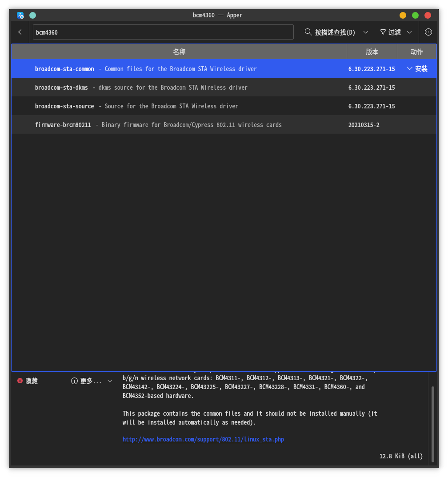Select the broadcom-sta-dkms package

pyautogui.click(x=224, y=87)
